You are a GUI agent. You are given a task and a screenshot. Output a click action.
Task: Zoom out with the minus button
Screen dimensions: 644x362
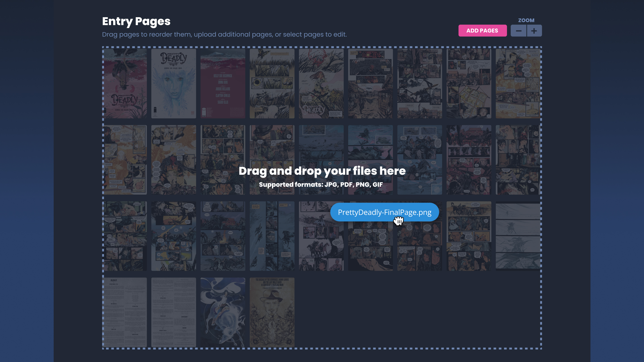tap(519, 31)
